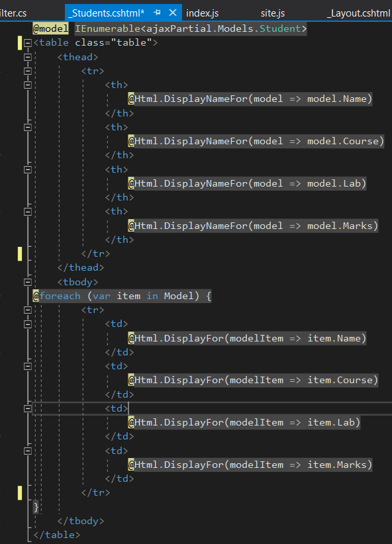The image size is (392, 544).
Task: Click DisplayFor line for item.Course
Action: click(x=253, y=381)
